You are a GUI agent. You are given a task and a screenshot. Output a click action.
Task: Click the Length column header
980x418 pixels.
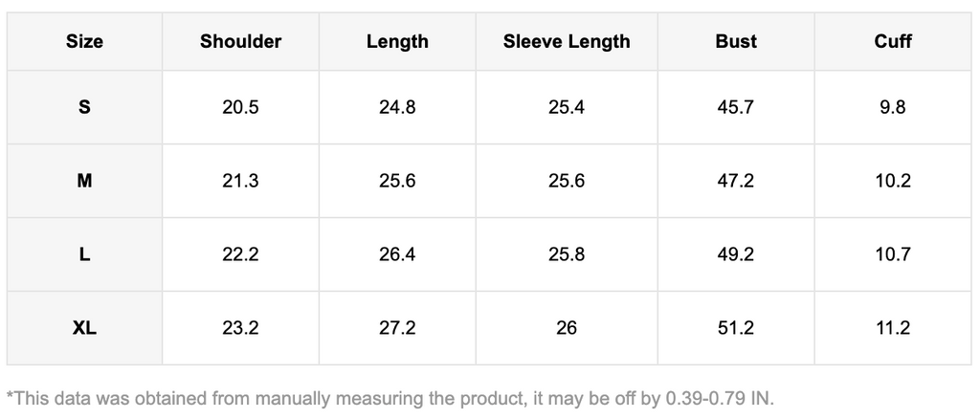[397, 41]
